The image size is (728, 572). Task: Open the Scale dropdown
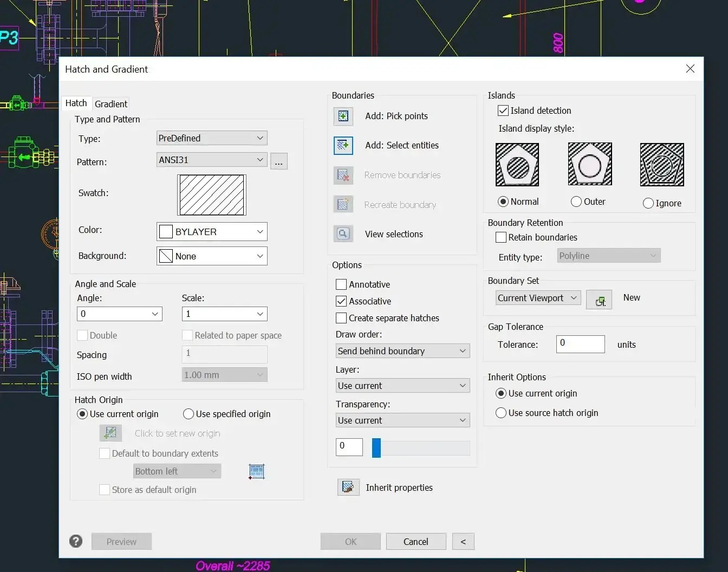225,314
